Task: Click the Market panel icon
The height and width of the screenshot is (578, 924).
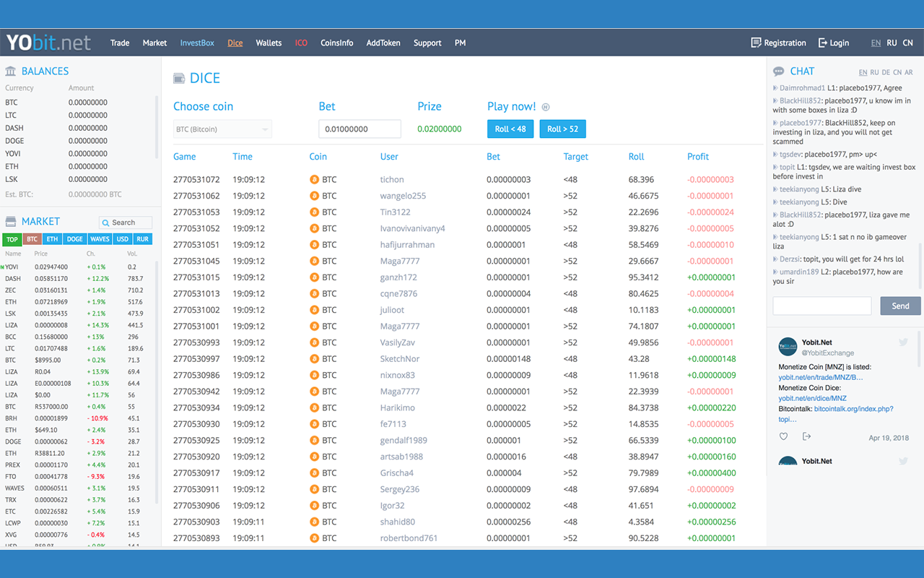Action: pyautogui.click(x=9, y=221)
